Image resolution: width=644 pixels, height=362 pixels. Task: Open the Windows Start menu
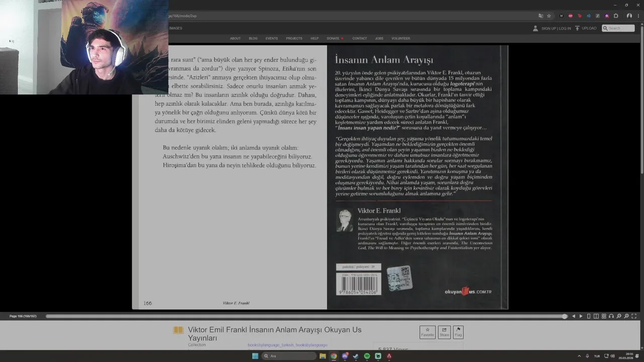coord(255,356)
